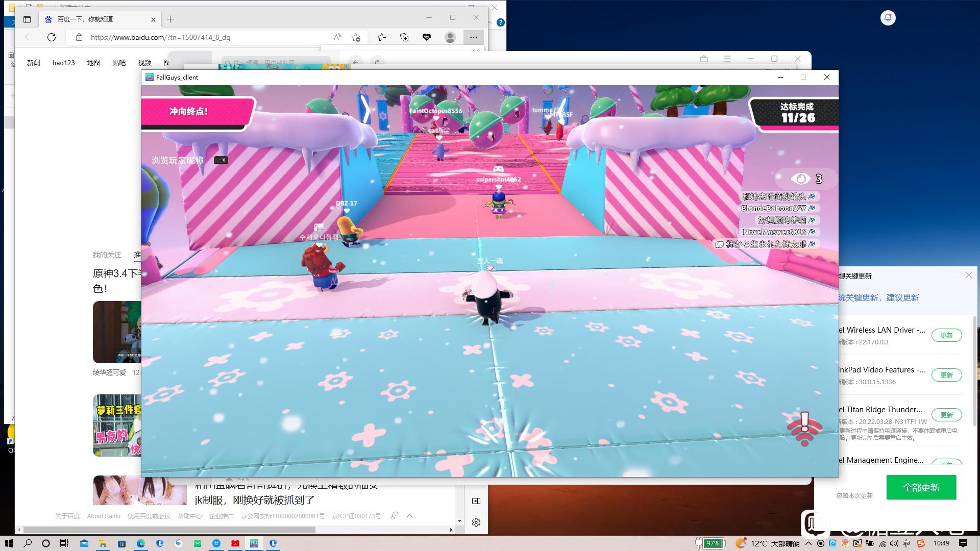Click the red connection warning icon in game
This screenshot has width=980, height=551.
(805, 429)
